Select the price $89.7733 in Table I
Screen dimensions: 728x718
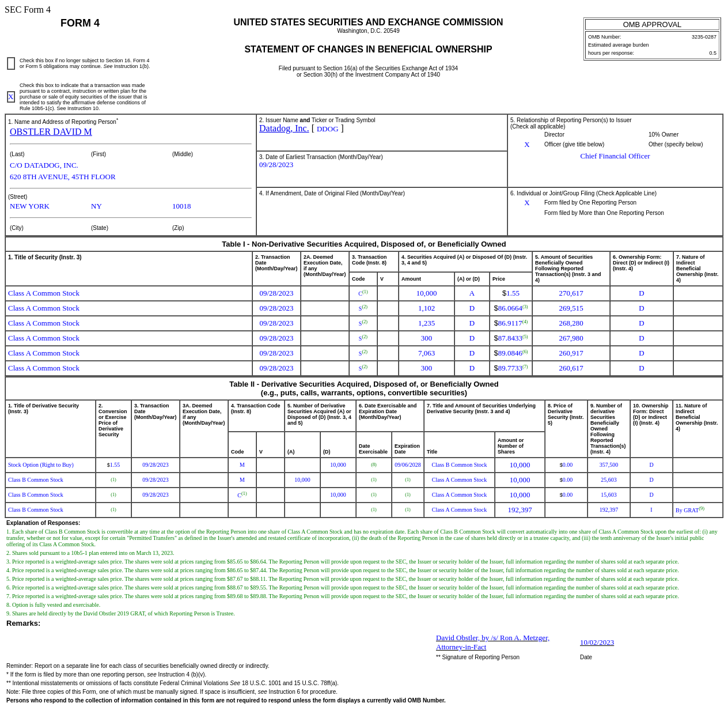coord(511,368)
